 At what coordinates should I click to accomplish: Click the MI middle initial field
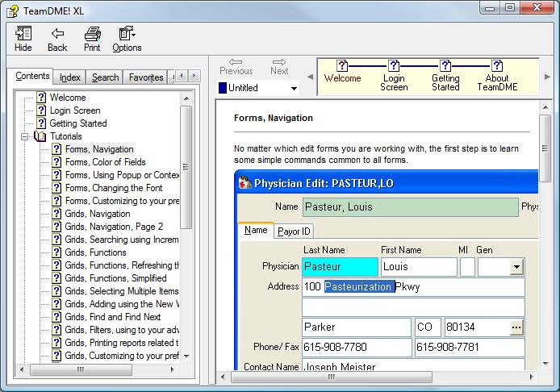tap(467, 267)
